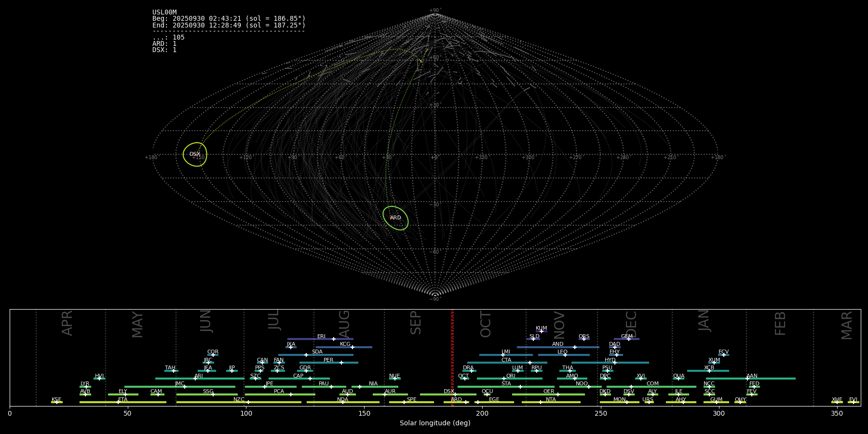
Task: Select the QUA shower marker
Action: tap(678, 379)
